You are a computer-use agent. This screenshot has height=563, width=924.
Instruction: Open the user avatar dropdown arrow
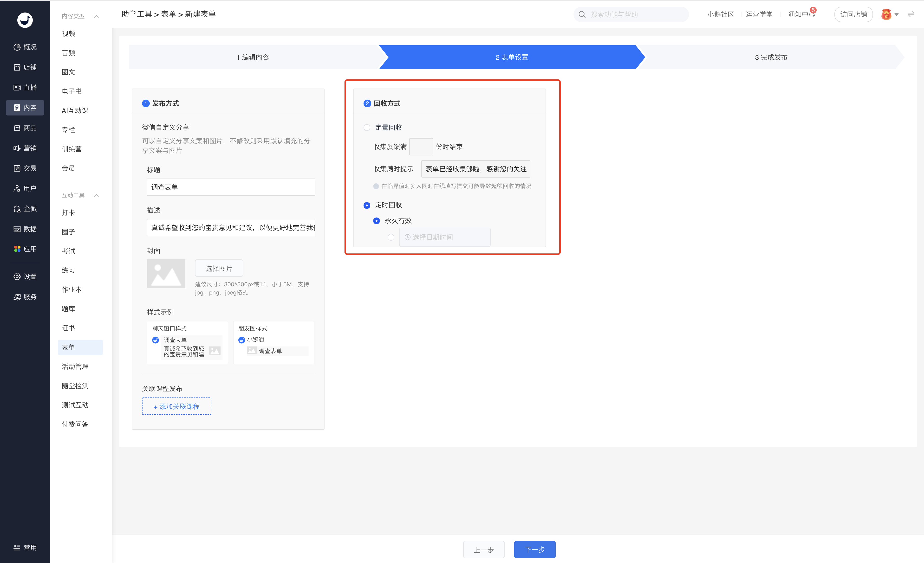pos(897,15)
